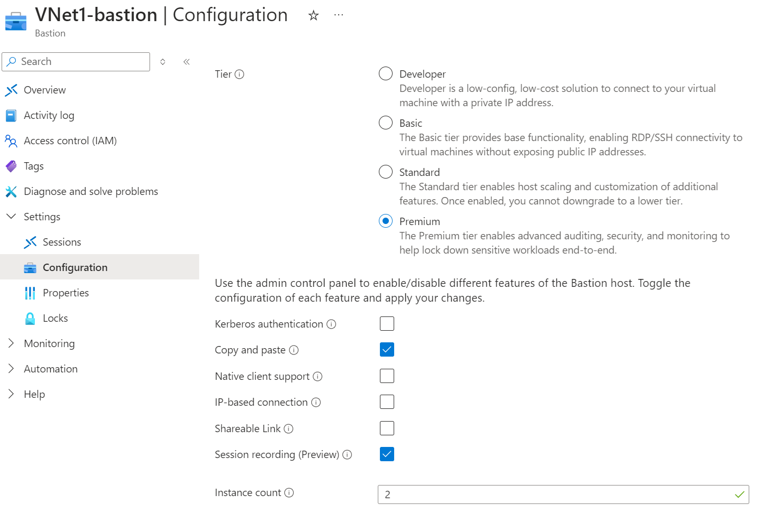Collapse the Settings section
This screenshot has width=764, height=532.
click(x=11, y=217)
